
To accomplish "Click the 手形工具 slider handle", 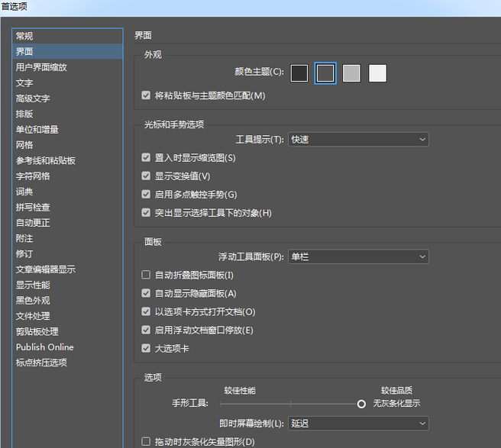I will coord(361,404).
